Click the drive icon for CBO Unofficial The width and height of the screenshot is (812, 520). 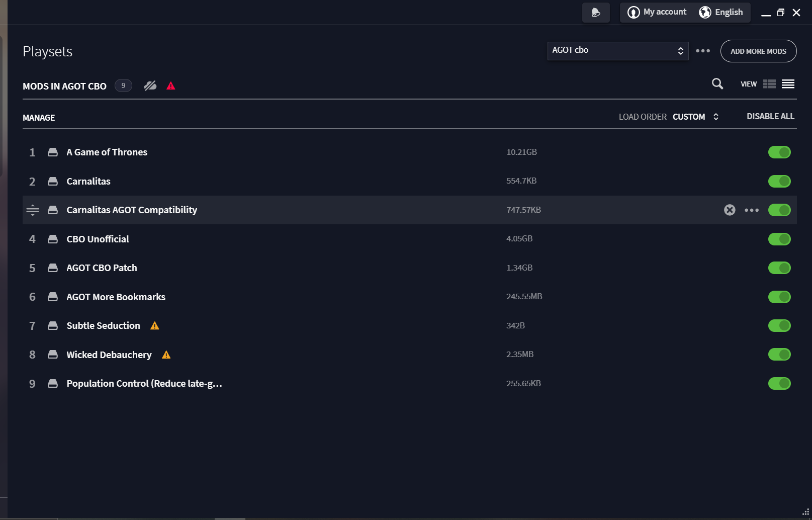[53, 239]
